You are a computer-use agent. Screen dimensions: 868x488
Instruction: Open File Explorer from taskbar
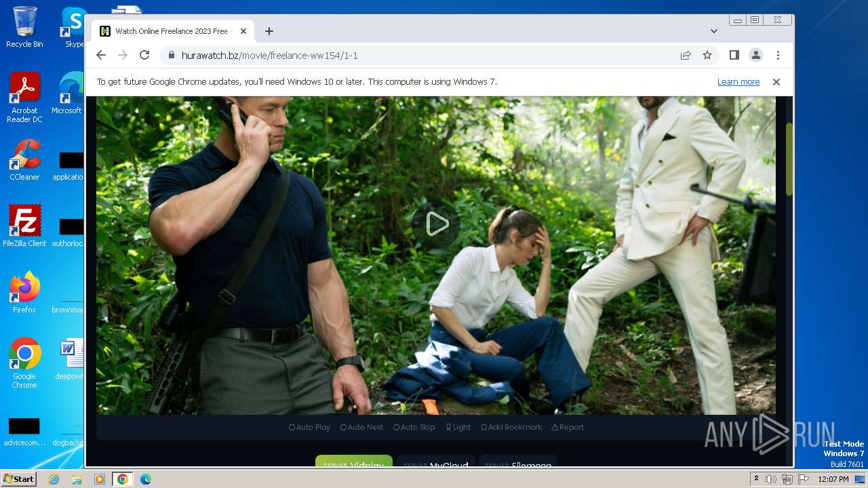(77, 479)
